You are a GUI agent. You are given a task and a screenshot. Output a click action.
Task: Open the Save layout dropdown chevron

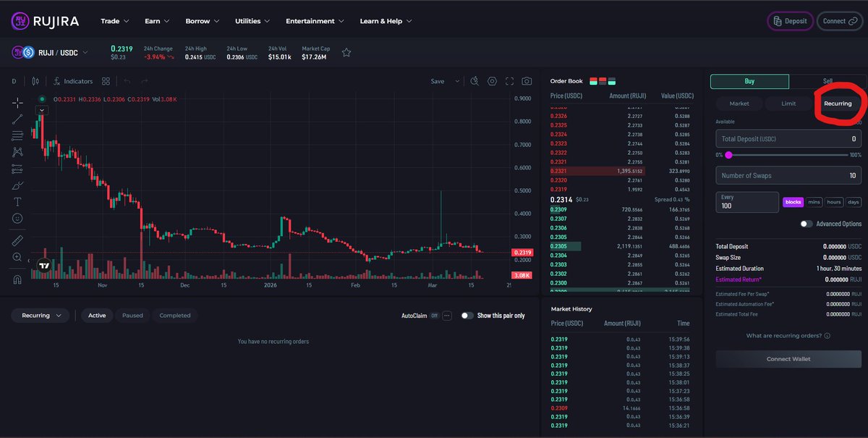point(457,81)
